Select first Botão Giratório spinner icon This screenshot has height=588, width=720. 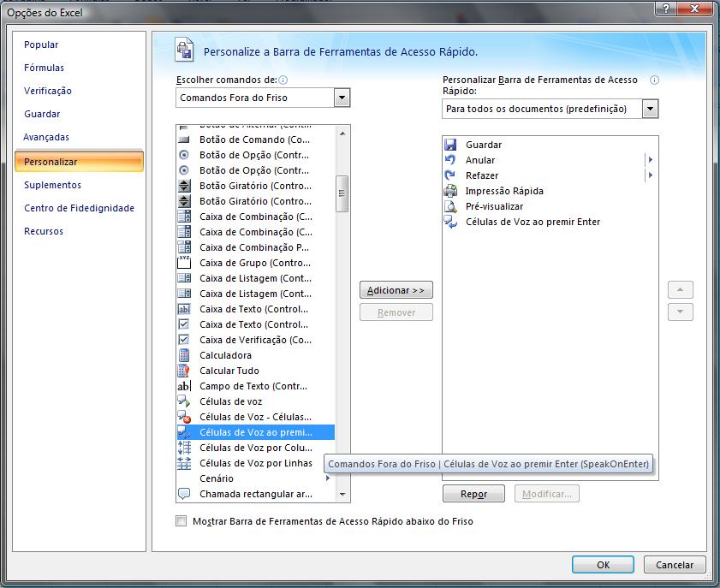click(x=184, y=186)
